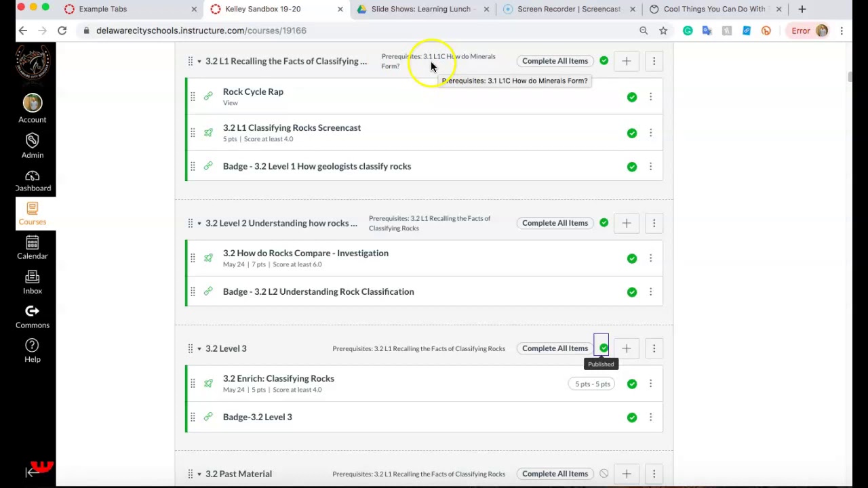Publish the 3.2 Past Material module
The image size is (868, 488).
click(604, 474)
